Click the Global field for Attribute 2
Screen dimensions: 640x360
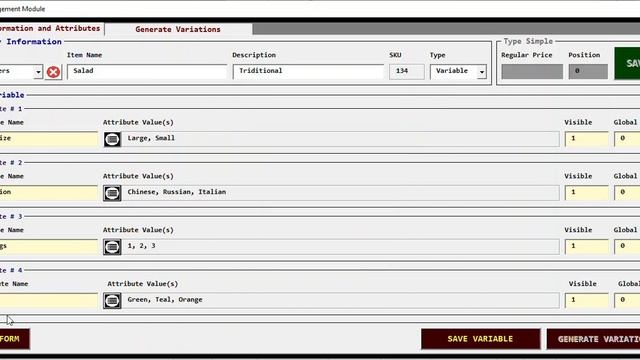(x=627, y=193)
